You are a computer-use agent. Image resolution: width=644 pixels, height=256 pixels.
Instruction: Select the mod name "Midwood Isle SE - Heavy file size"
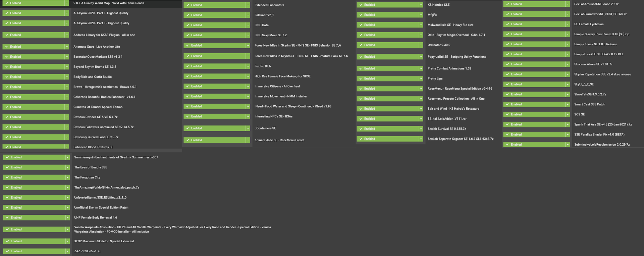450,25
